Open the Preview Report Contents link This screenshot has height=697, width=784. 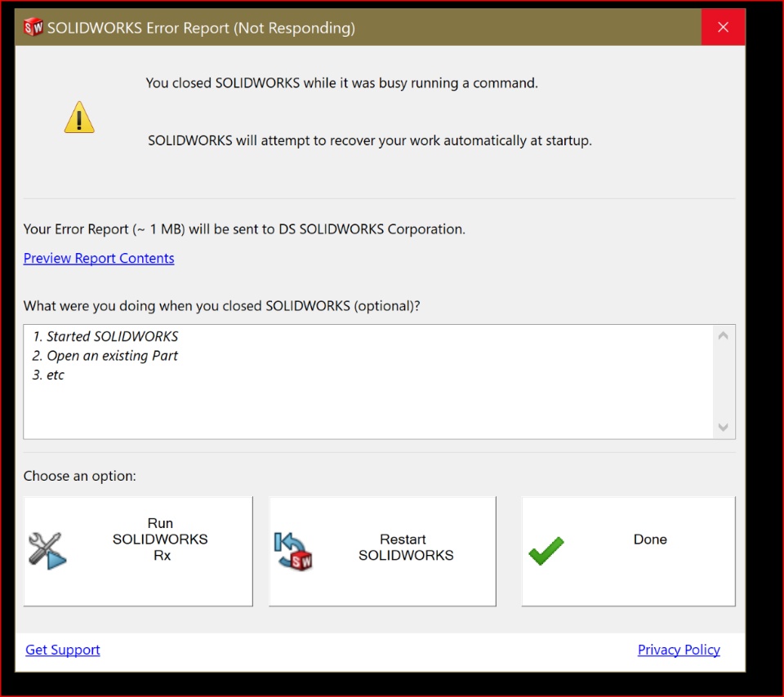pos(99,259)
